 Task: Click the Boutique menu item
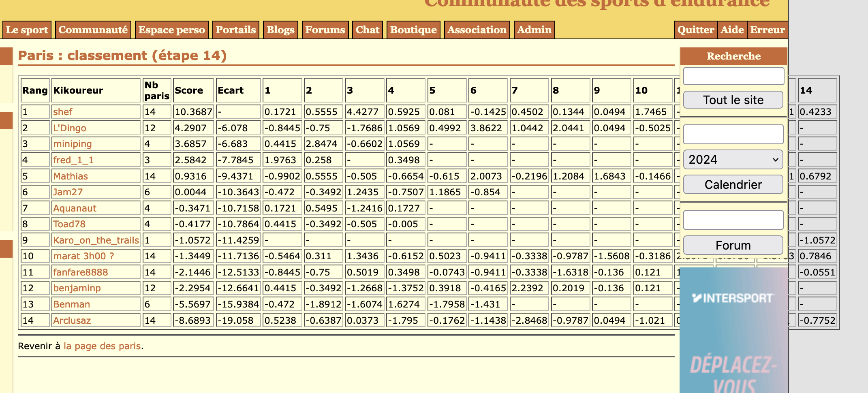point(413,30)
